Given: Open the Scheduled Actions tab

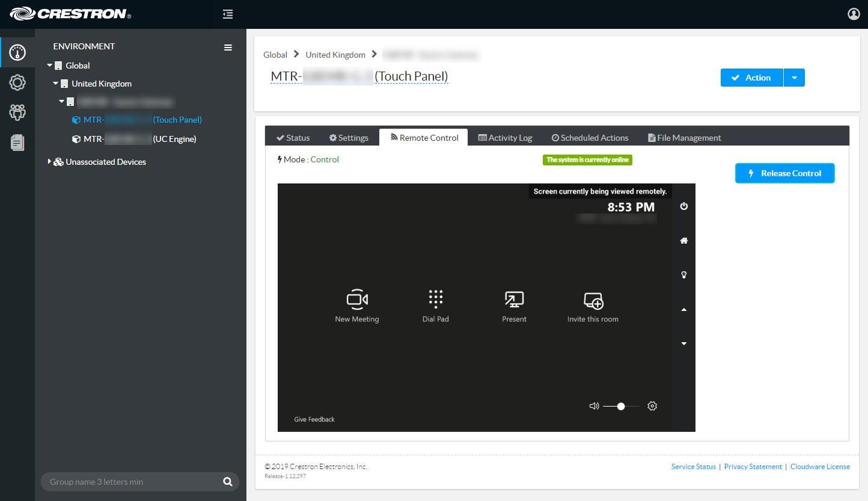Looking at the screenshot, I should [590, 138].
